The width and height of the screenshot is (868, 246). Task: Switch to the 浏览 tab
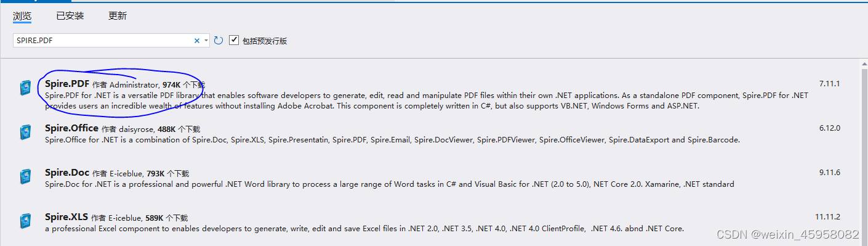pos(22,16)
